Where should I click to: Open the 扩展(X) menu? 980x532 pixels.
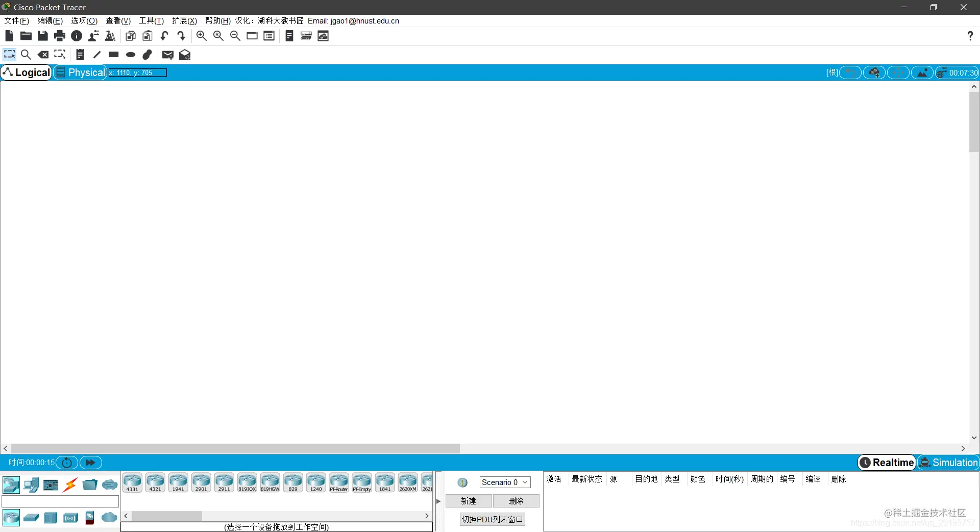185,21
